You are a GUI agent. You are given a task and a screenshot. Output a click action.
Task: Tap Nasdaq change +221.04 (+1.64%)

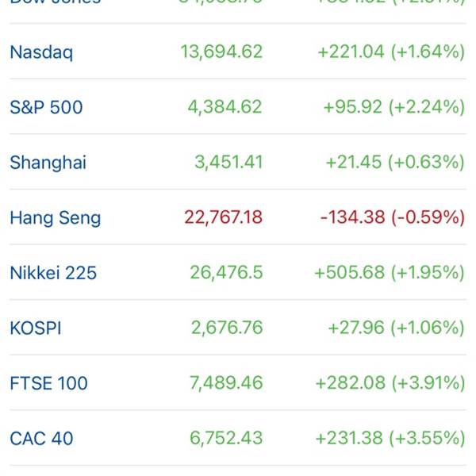click(390, 52)
